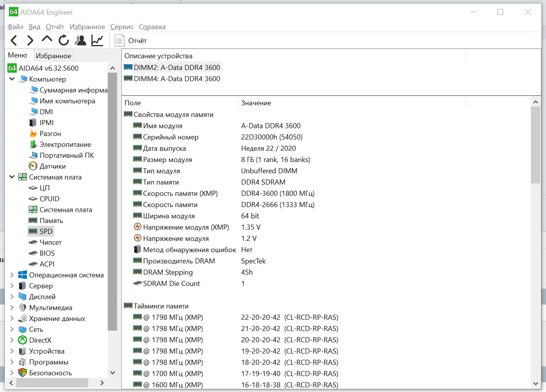The width and height of the screenshot is (546, 392).
Task: Click the sidebar vertical scrollbar thumb
Action: pyautogui.click(x=112, y=202)
